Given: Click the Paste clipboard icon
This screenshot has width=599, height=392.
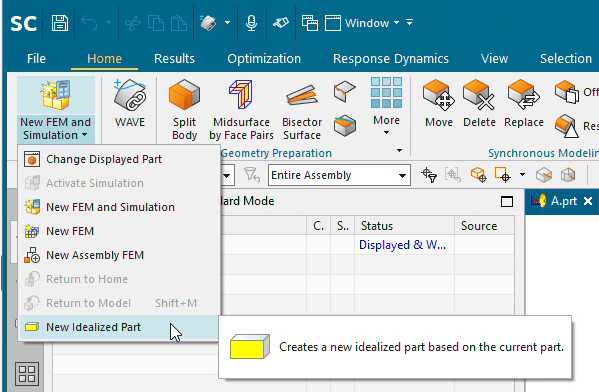Looking at the screenshot, I should (x=178, y=23).
